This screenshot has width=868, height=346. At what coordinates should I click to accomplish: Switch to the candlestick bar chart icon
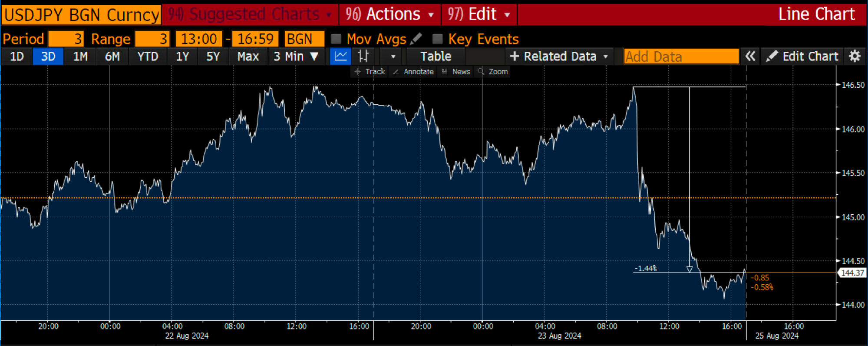pos(363,57)
